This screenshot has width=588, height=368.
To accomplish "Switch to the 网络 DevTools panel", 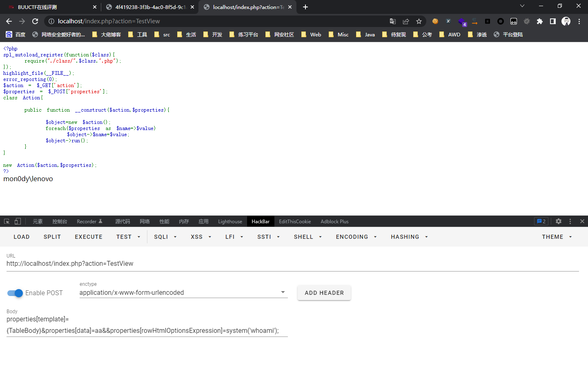I will [145, 221].
